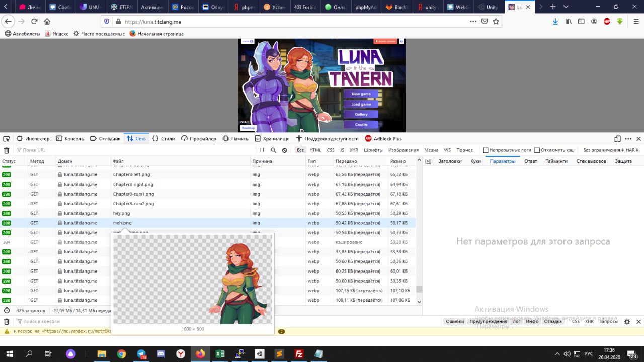Click the ABP extension icon in toolbar
644x362 pixels.
(x=607, y=22)
